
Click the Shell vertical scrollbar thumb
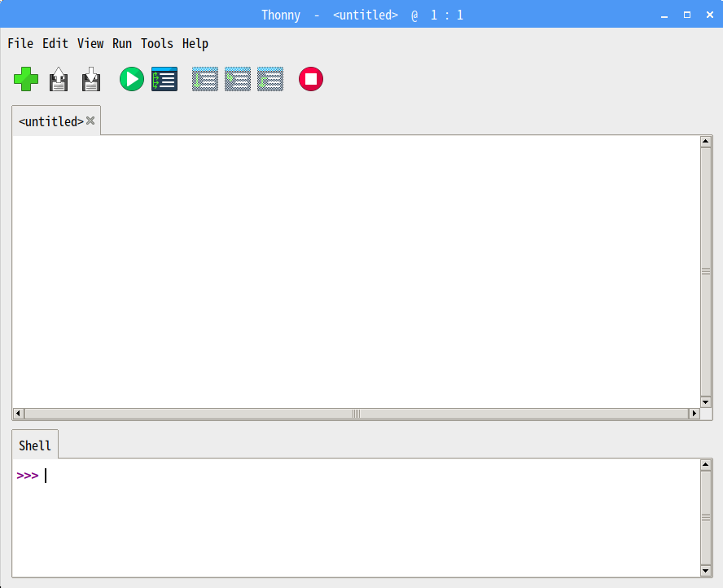click(705, 517)
